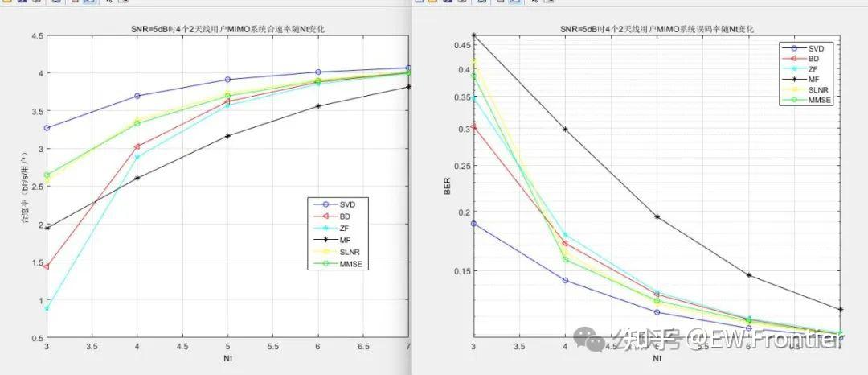Click the Nt x-axis label of left plot

click(228, 358)
